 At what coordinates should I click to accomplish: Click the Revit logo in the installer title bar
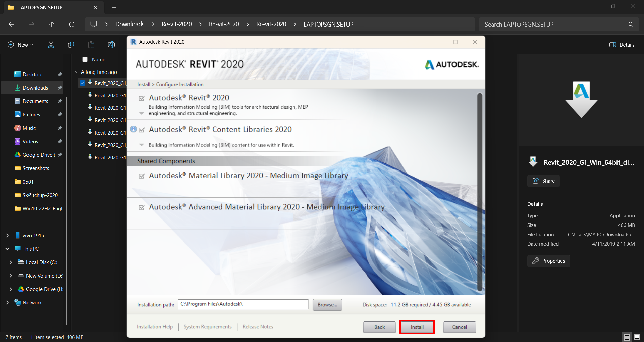[133, 42]
